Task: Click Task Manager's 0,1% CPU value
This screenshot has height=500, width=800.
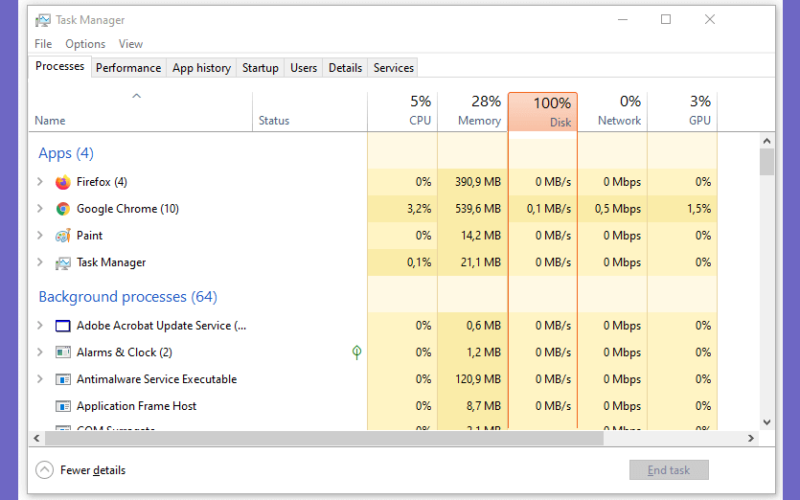Action: 419,262
